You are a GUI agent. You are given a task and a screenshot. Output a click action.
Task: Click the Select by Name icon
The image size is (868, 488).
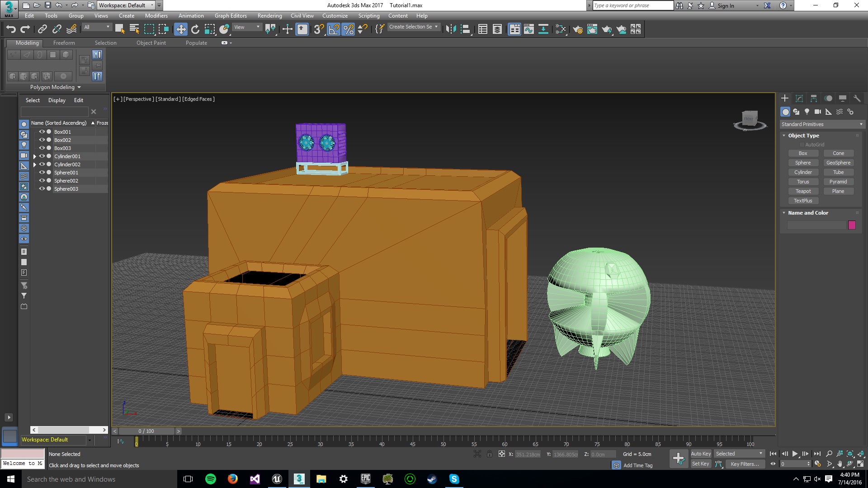[x=134, y=29]
